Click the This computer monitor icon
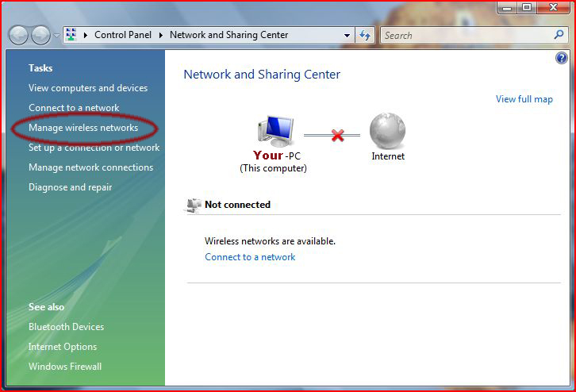Image resolution: width=576 pixels, height=392 pixels. [276, 131]
